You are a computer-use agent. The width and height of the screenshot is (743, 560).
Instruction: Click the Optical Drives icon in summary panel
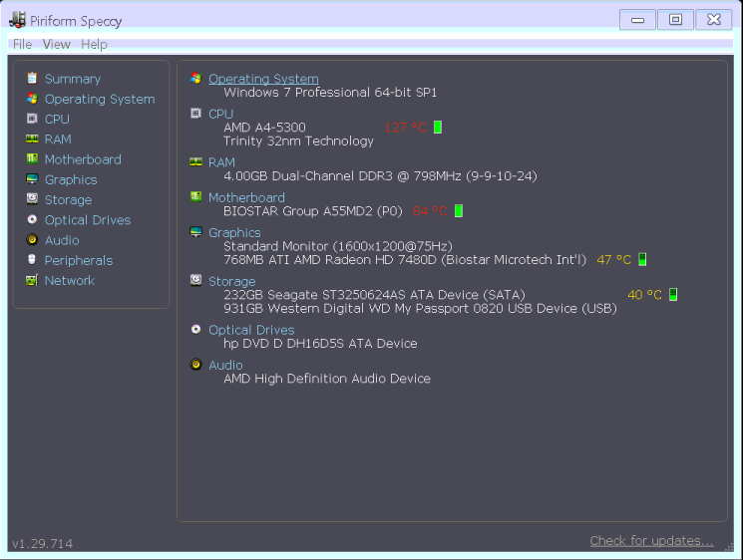coord(195,329)
